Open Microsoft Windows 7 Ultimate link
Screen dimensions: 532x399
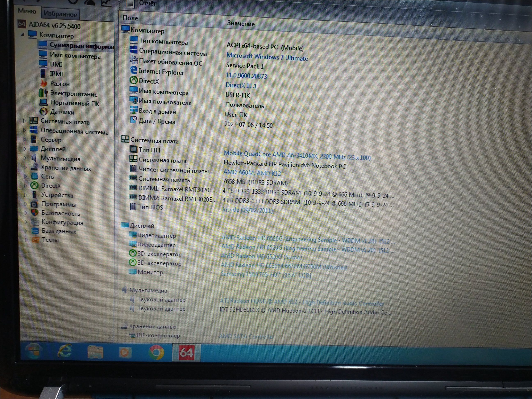[x=267, y=57]
